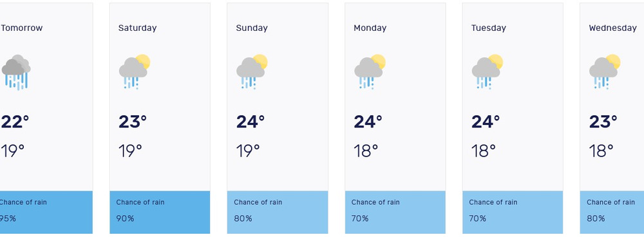Viewport: 644px width, 237px height.
Task: Click Monday's shower cloud icon
Action: [x=370, y=72]
